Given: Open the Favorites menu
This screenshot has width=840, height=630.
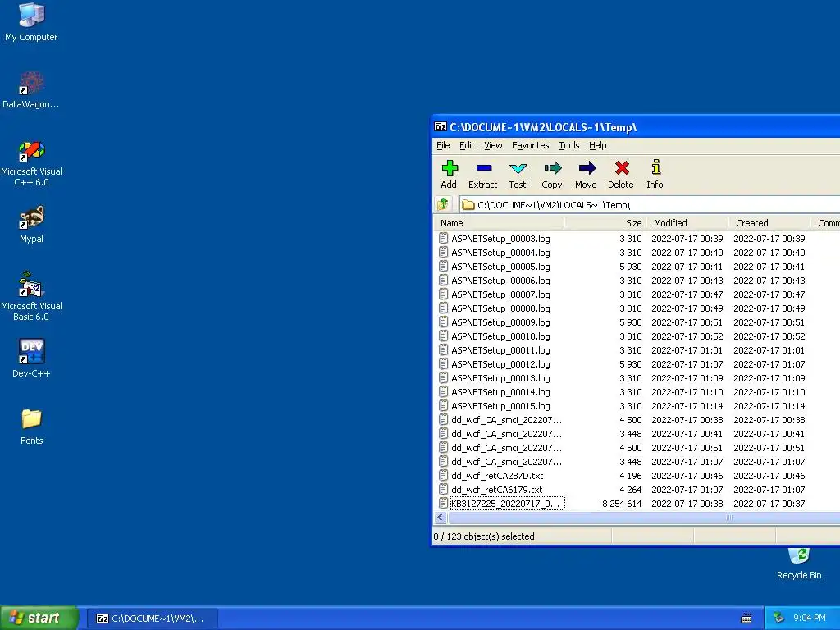Looking at the screenshot, I should pos(531,145).
